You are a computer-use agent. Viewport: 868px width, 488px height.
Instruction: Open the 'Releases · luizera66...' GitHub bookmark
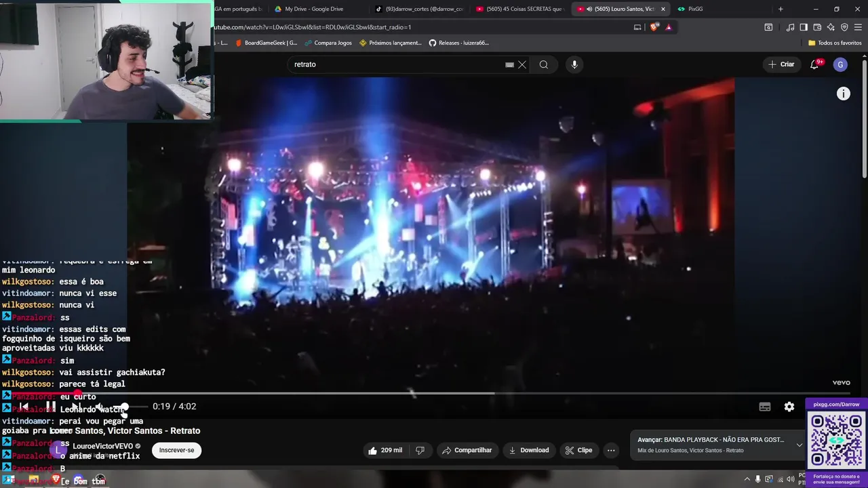tap(458, 43)
